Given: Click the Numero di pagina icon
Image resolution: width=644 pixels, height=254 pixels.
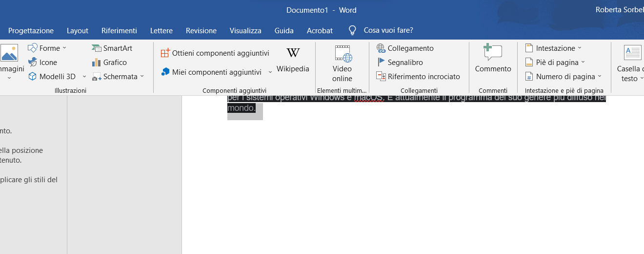Looking at the screenshot, I should coord(529,76).
